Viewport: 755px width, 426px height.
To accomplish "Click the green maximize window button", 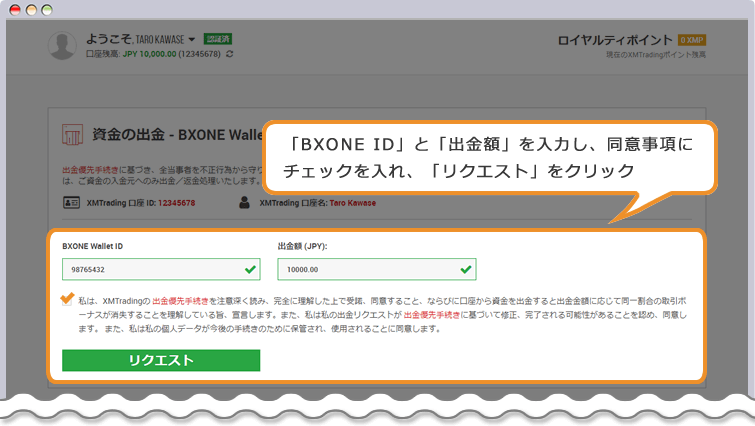I will pyautogui.click(x=47, y=10).
